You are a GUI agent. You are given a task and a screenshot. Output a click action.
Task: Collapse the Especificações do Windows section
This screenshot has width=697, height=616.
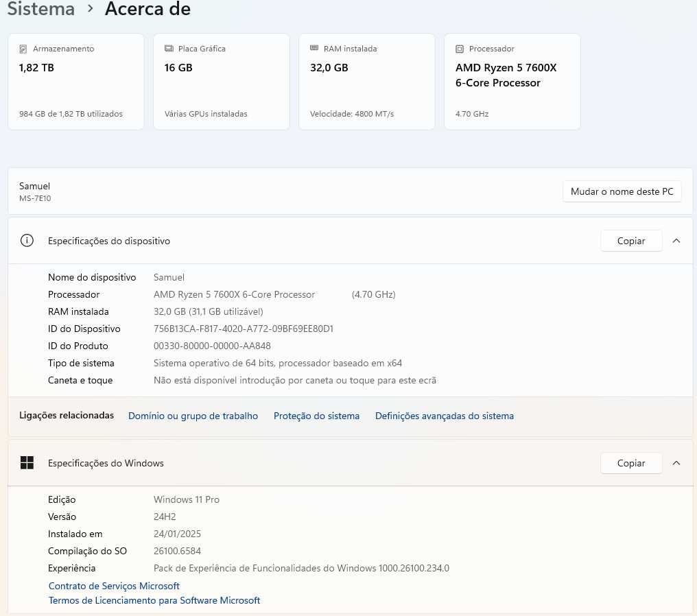point(676,462)
